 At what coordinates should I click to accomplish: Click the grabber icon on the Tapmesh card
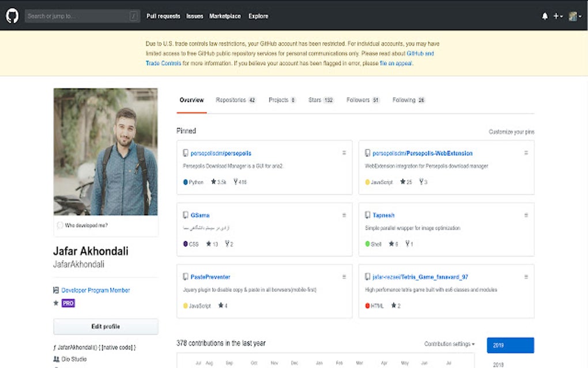525,215
